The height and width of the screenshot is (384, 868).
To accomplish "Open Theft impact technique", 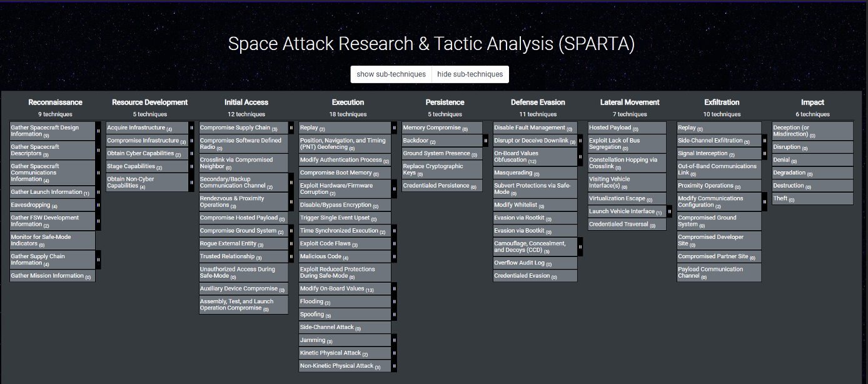I will (x=813, y=198).
